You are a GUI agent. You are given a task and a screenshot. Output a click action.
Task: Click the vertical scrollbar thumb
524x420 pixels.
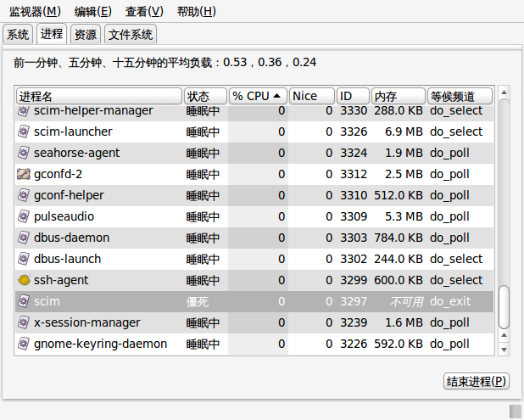504,307
